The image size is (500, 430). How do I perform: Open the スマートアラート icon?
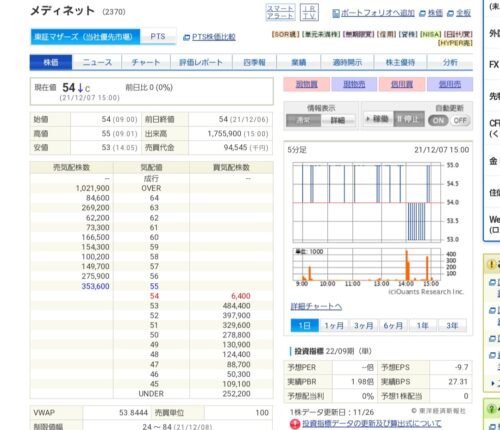click(280, 12)
